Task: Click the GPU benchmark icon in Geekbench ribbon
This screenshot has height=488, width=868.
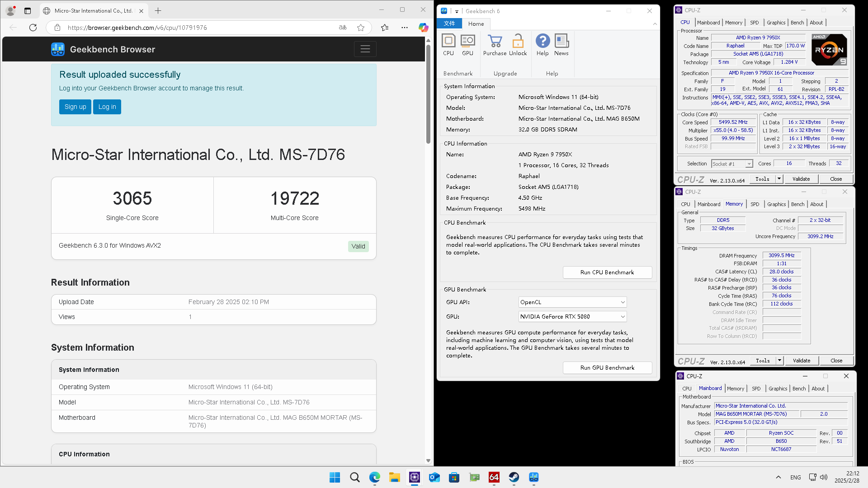Action: pos(467,45)
